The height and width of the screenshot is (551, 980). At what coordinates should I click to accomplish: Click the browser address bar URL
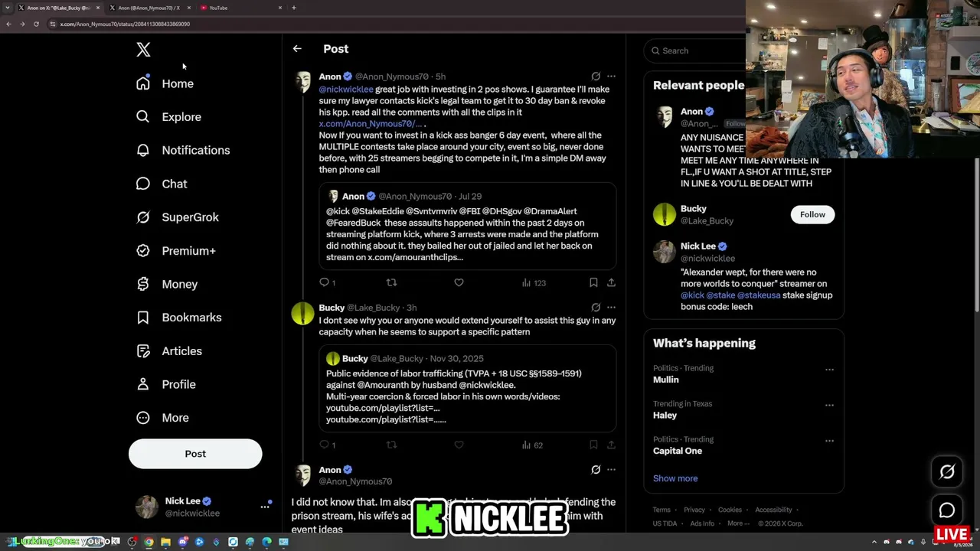pos(125,24)
